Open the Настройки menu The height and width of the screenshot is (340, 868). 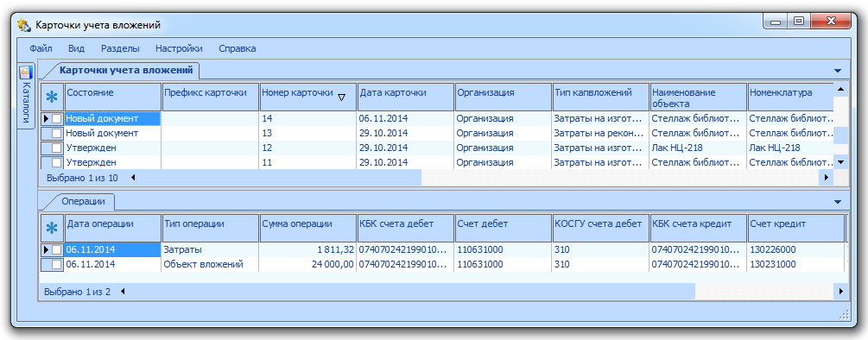(x=179, y=48)
